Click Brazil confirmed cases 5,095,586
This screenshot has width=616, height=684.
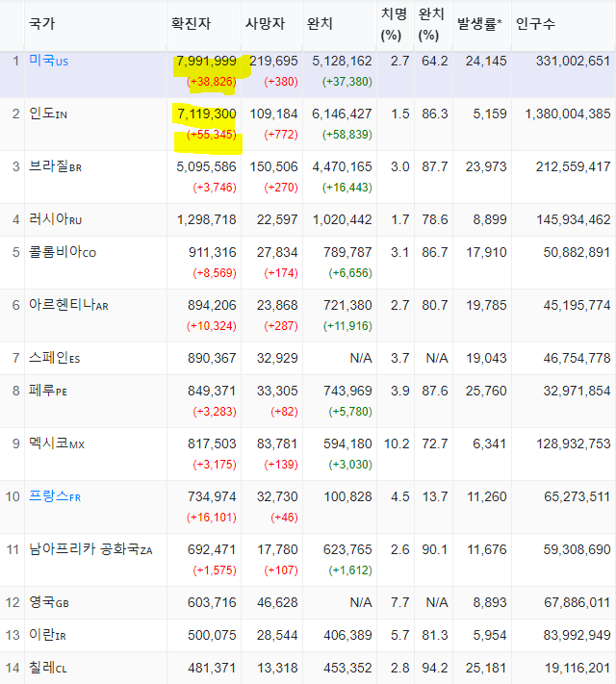coord(206,166)
